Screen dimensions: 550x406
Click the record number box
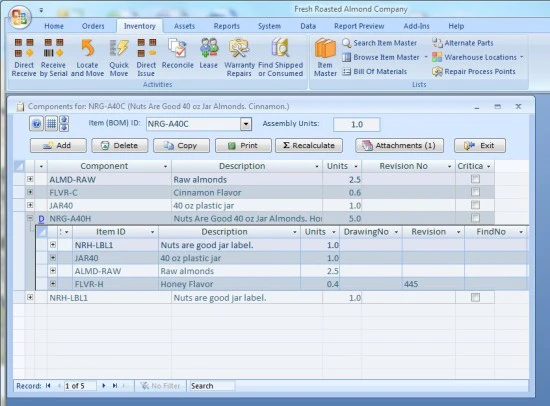coord(80,386)
